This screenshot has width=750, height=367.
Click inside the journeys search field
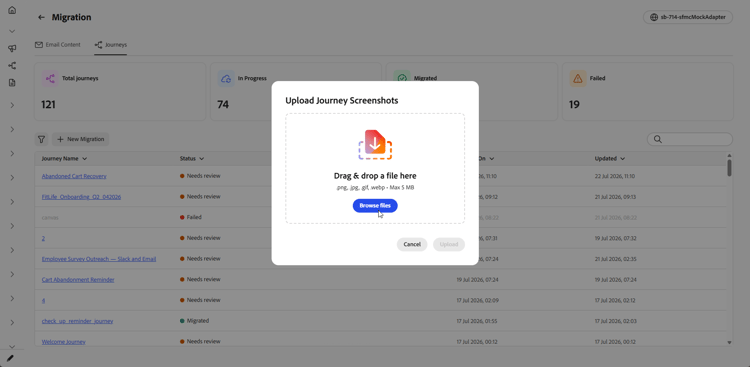tap(690, 139)
